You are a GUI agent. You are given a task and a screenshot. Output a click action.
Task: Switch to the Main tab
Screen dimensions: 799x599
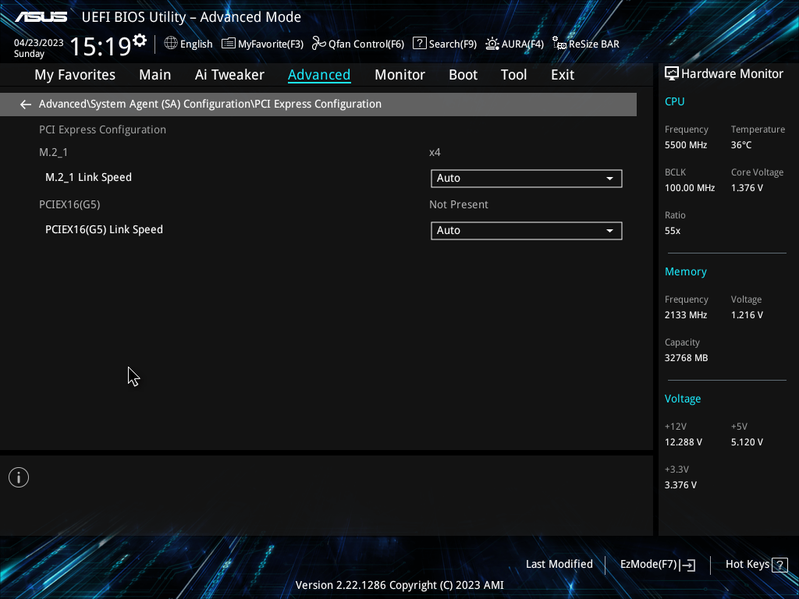(155, 75)
